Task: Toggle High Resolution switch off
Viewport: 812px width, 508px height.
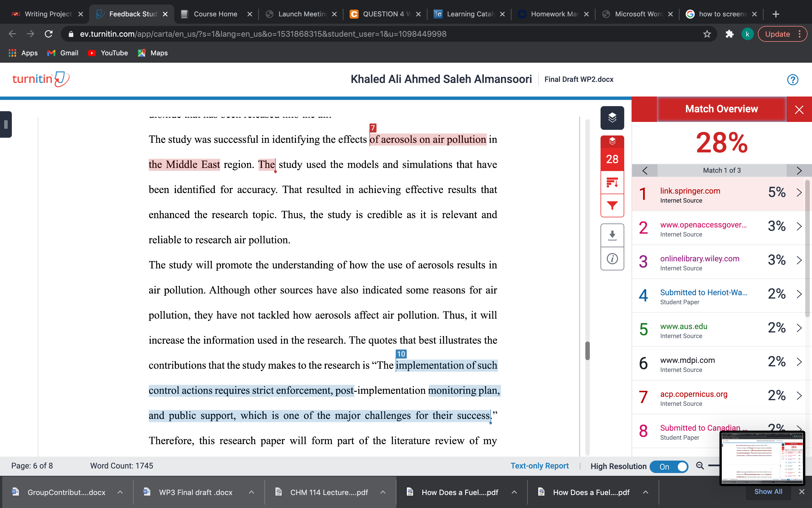Action: tap(669, 466)
